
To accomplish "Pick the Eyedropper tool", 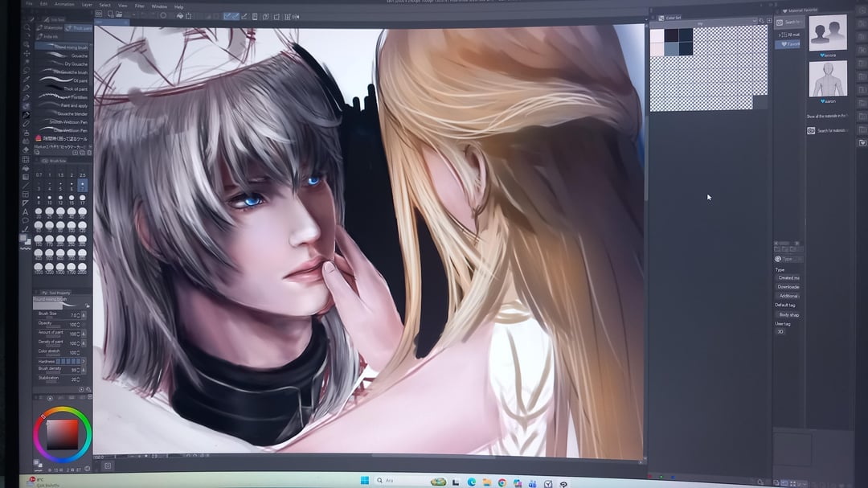I will click(27, 79).
